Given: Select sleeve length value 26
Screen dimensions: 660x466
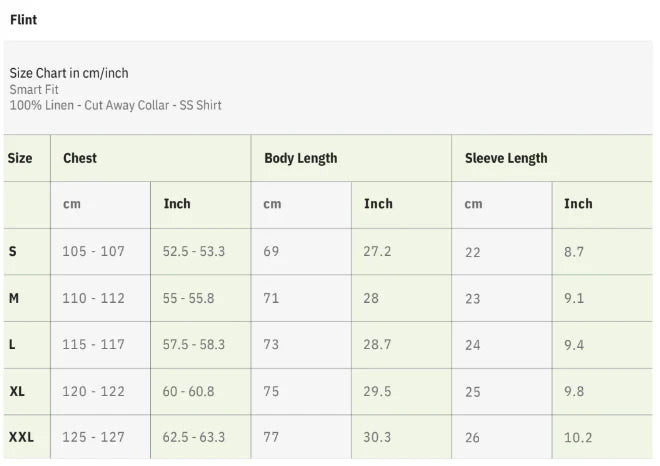Looking at the screenshot, I should (x=473, y=437).
